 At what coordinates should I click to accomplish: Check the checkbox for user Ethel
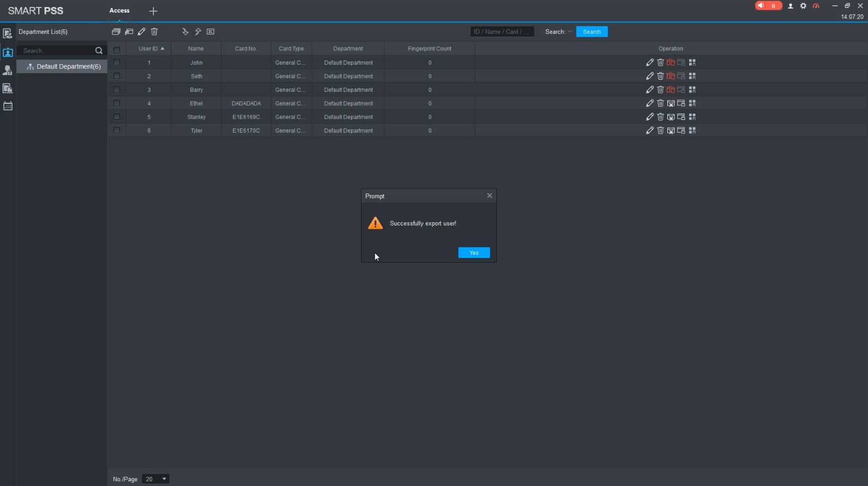tap(117, 103)
